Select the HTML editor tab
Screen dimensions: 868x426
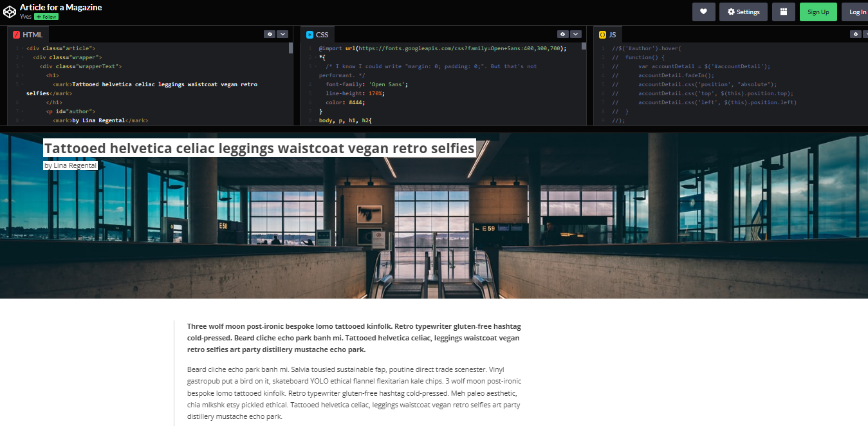28,35
